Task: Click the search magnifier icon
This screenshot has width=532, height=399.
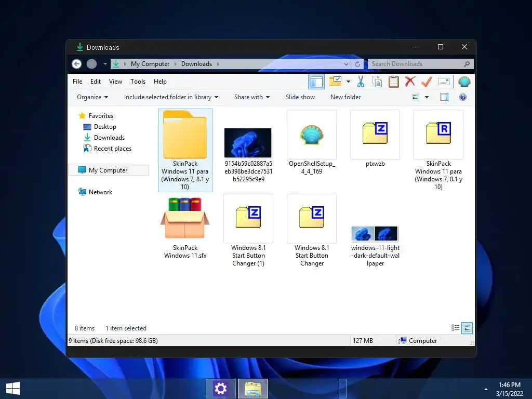Action: 467,64
